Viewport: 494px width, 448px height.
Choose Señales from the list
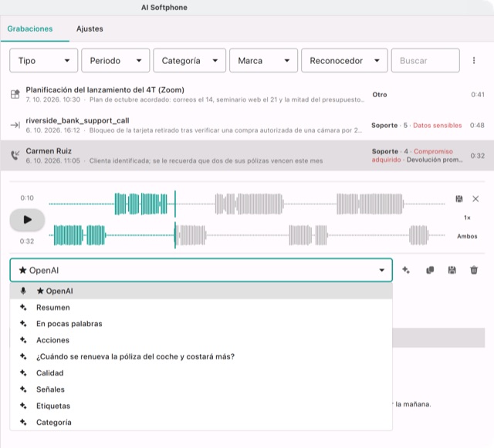(x=201, y=389)
